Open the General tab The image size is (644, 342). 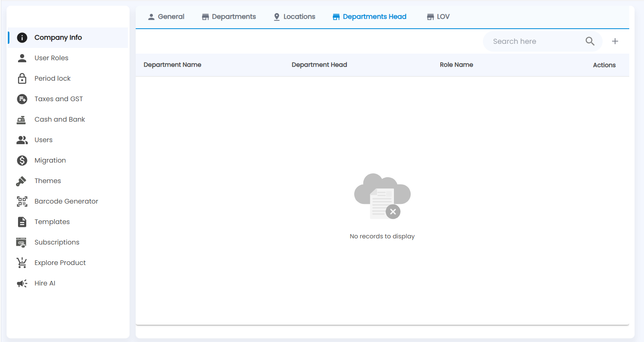coord(166,17)
